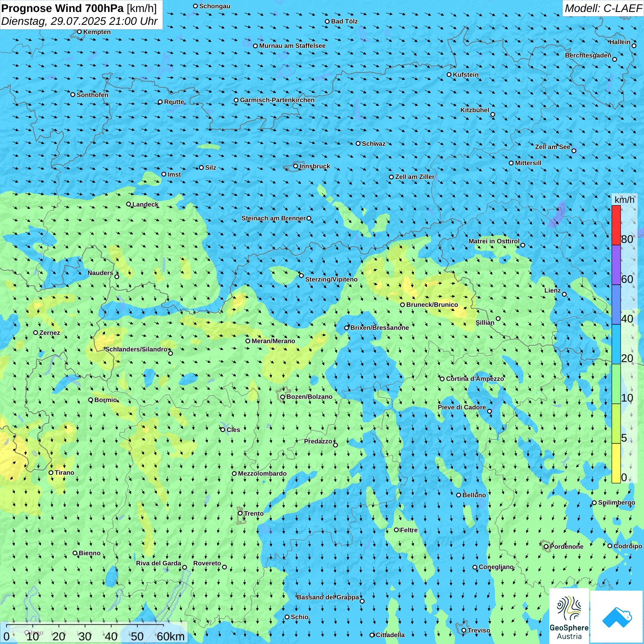
Task: Select the Pordenone city label
Action: point(567,546)
